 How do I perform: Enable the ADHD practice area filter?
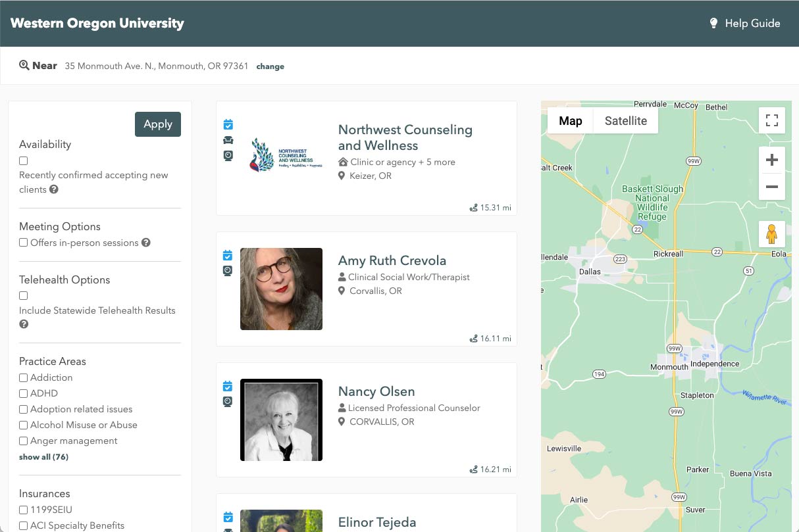click(23, 393)
